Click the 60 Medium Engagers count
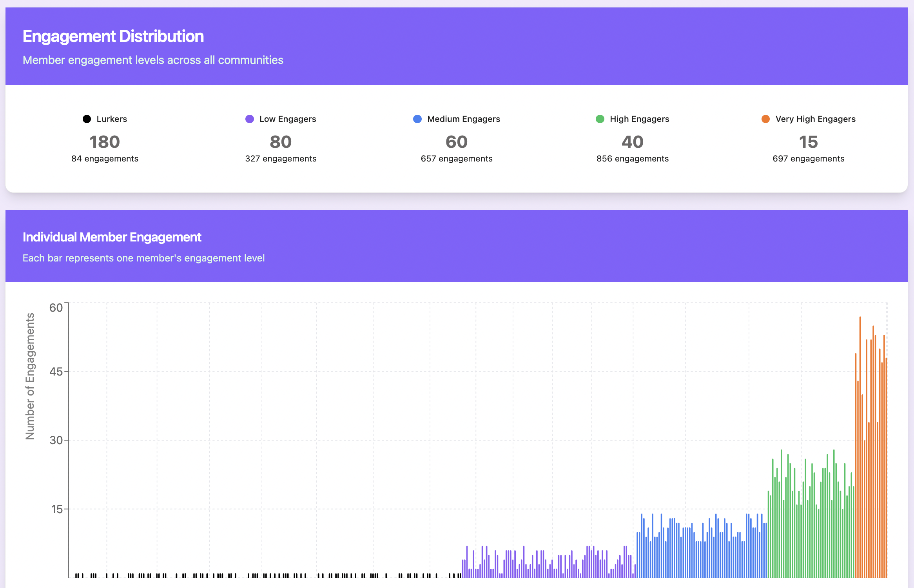Screen dimensions: 914x588 [457, 142]
